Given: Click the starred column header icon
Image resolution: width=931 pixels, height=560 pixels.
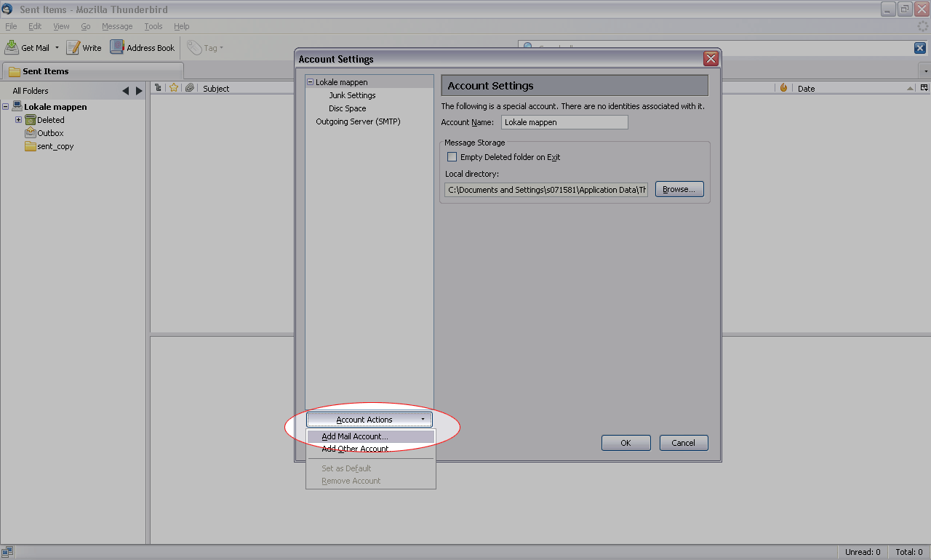Looking at the screenshot, I should pos(174,88).
